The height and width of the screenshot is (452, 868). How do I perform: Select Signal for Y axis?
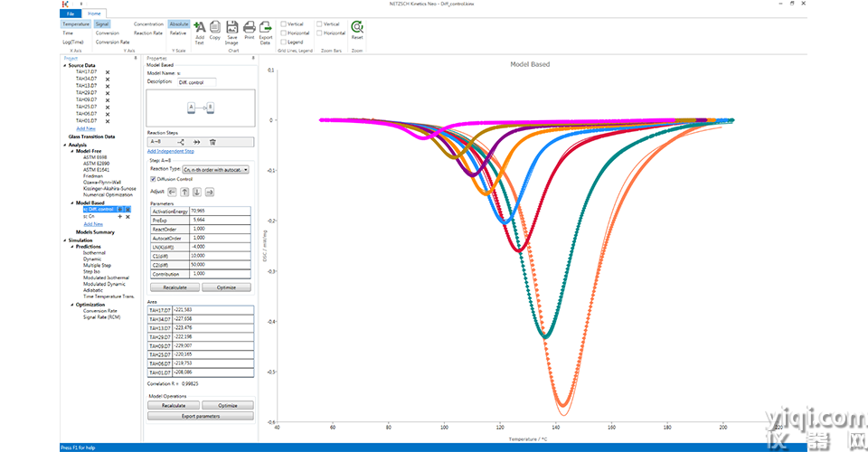pyautogui.click(x=102, y=24)
